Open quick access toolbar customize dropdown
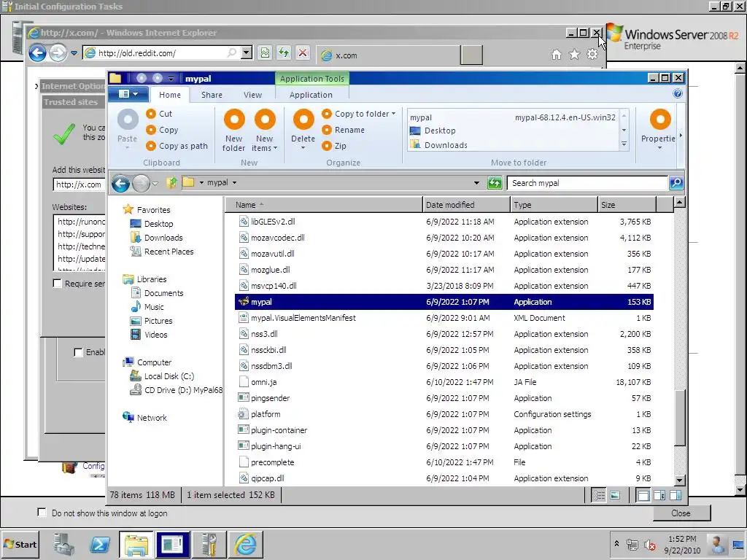The height and width of the screenshot is (560, 747). [171, 79]
